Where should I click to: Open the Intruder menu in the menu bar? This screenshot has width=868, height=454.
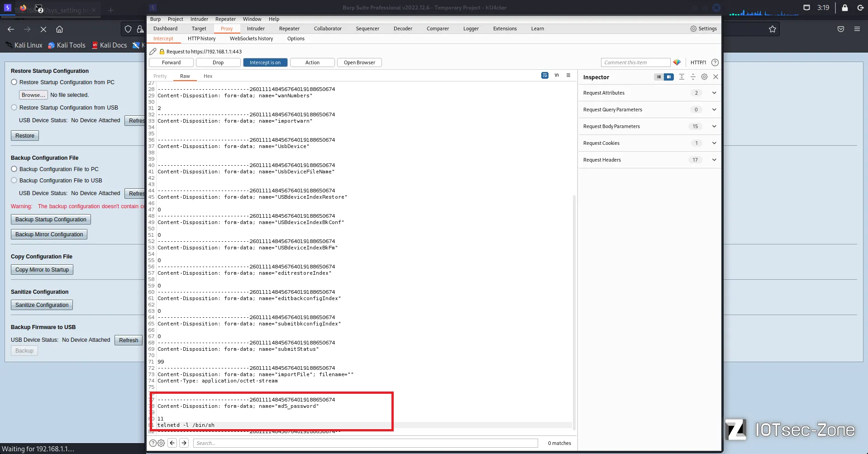pyautogui.click(x=199, y=19)
